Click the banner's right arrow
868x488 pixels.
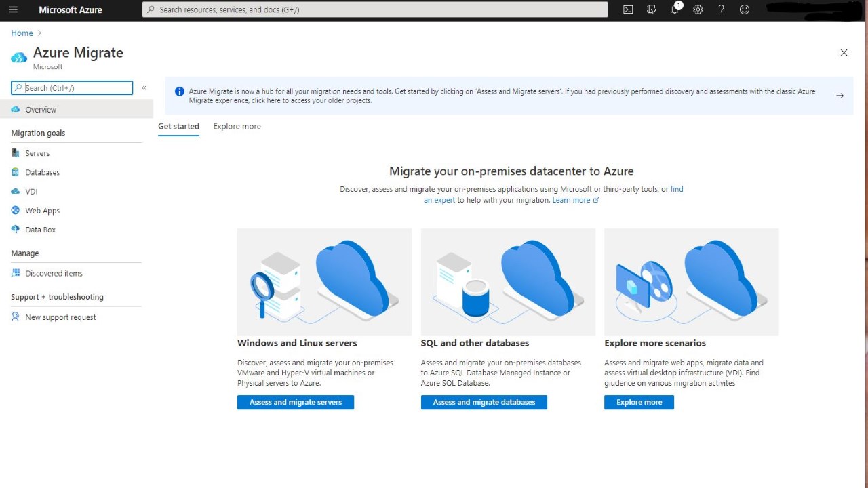pyautogui.click(x=840, y=96)
